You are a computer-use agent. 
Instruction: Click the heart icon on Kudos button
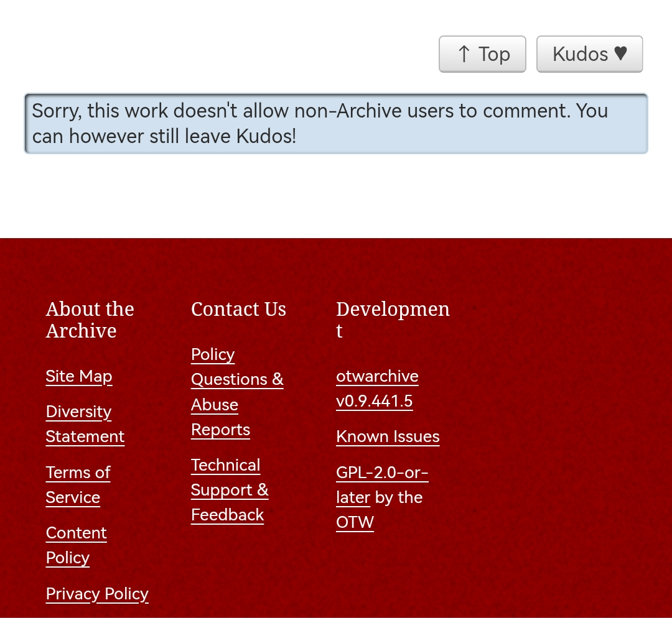(x=620, y=54)
